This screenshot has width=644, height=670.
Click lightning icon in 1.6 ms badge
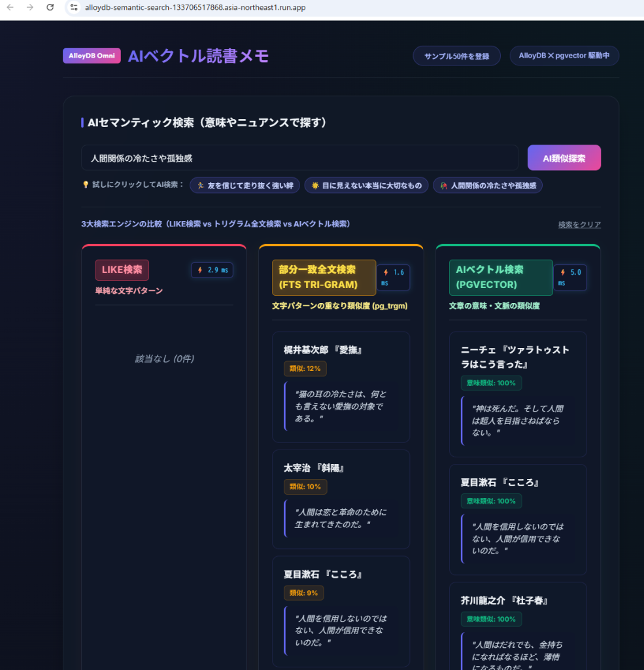386,272
